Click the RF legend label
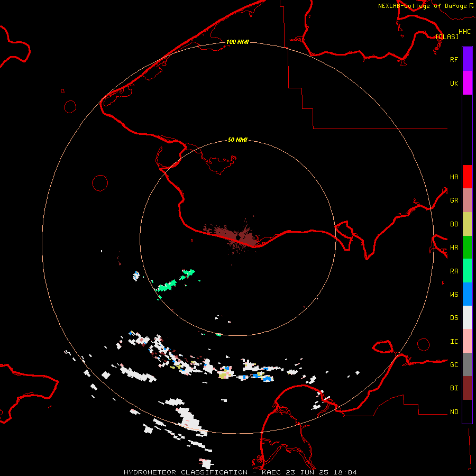The width and height of the screenshot is (476, 476). pyautogui.click(x=454, y=59)
